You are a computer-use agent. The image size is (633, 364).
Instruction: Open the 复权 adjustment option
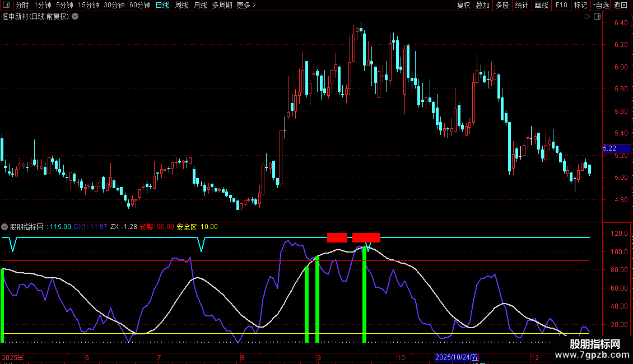point(463,5)
